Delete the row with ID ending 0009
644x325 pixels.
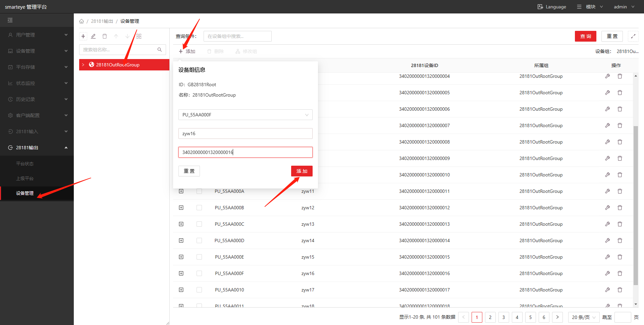coord(620,158)
